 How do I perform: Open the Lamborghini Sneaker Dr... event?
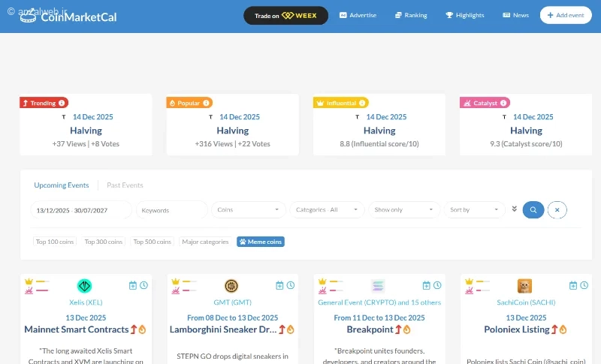(223, 329)
